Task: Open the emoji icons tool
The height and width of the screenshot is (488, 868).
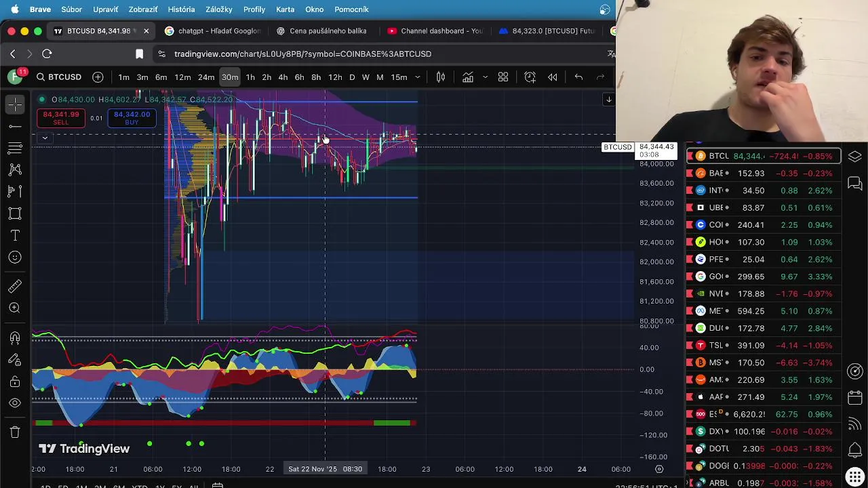Action: [x=15, y=258]
